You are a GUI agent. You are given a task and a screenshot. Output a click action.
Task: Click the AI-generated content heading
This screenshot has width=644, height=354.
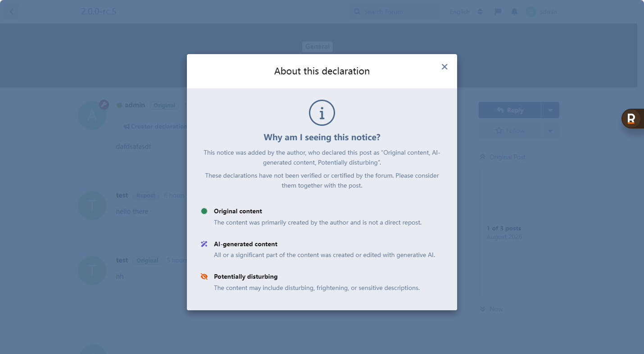pos(245,244)
